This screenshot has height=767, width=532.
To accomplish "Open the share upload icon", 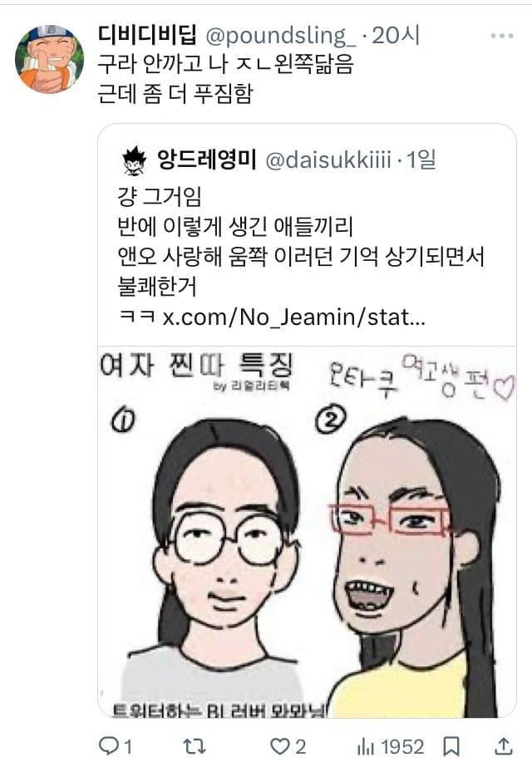I will click(x=503, y=746).
